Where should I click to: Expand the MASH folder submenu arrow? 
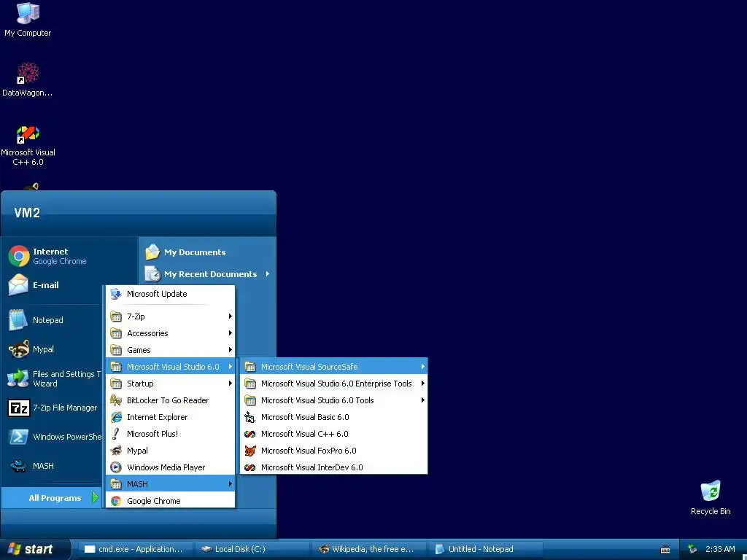point(230,484)
